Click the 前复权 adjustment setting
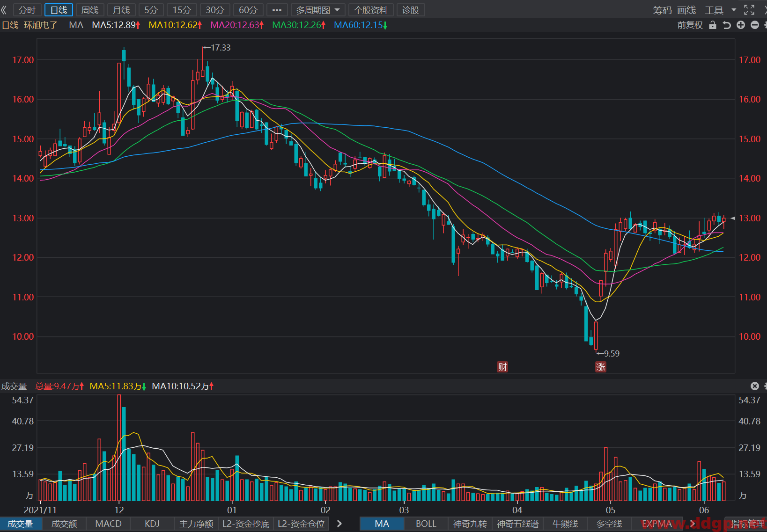Screen dimensions: 767x532 pyautogui.click(x=690, y=25)
